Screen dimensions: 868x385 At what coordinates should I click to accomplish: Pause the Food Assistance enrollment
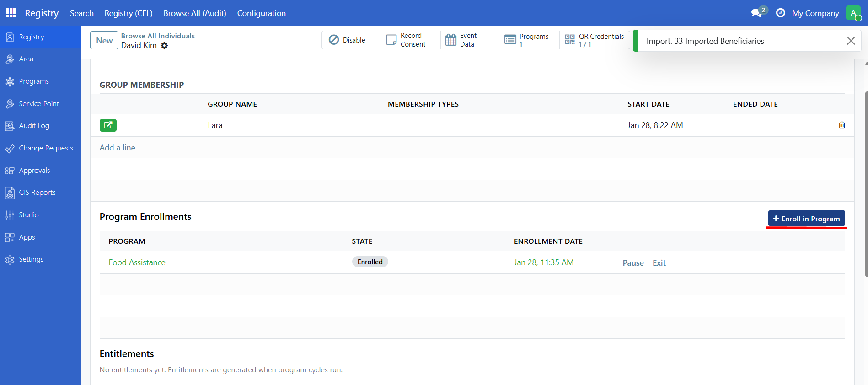point(633,263)
